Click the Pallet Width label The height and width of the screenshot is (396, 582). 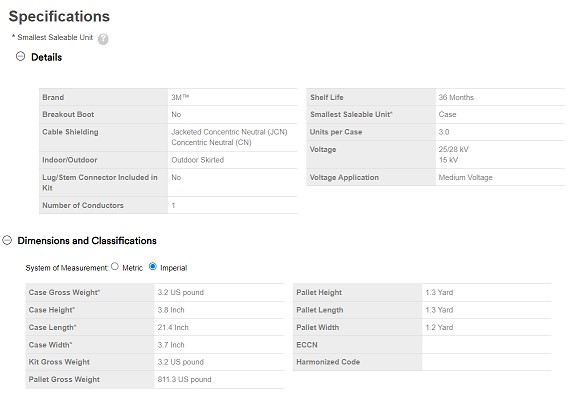[318, 327]
